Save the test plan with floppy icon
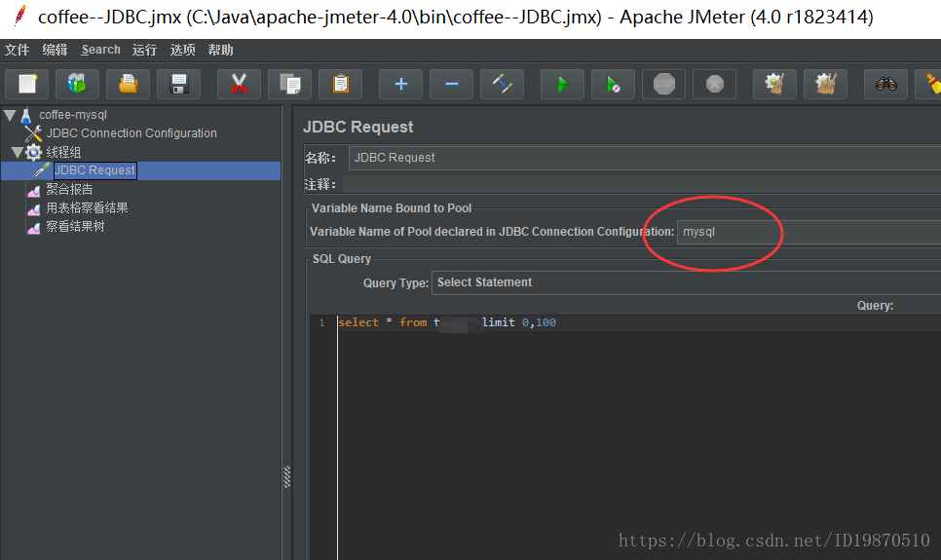Viewport: 941px width, 560px height. point(178,84)
